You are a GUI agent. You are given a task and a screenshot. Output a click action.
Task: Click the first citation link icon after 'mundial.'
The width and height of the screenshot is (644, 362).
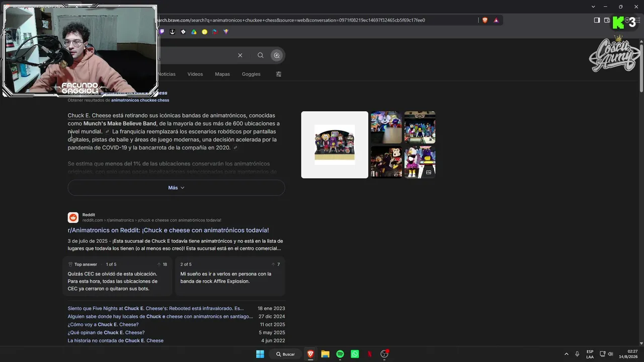coord(107,132)
